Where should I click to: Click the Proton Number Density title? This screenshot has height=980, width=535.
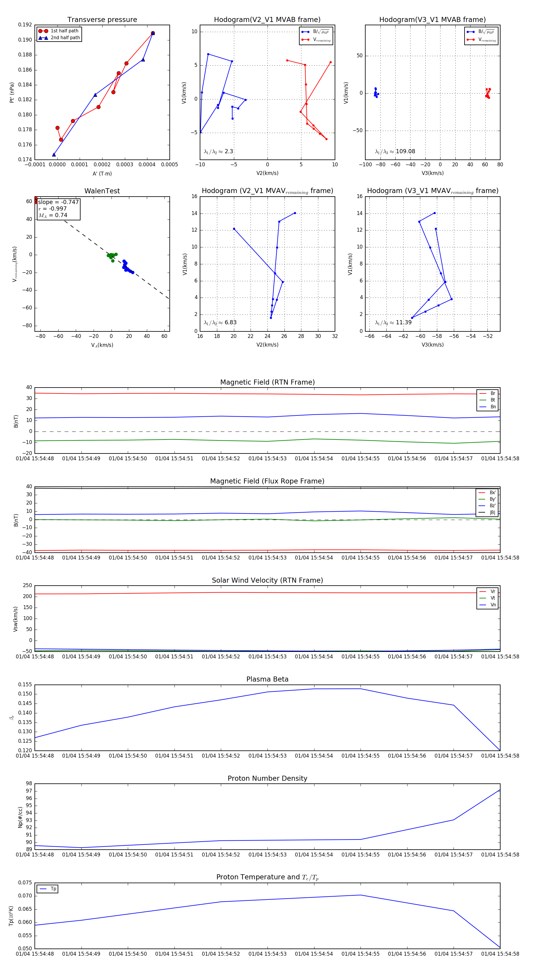coord(267,778)
